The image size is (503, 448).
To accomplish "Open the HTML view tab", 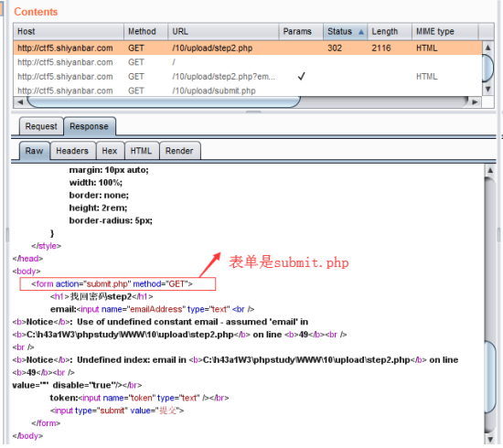I will 141,151.
